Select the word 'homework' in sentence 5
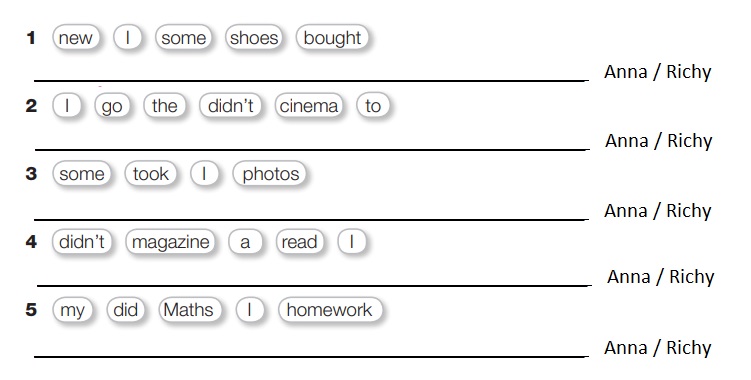This screenshot has width=751, height=380. tap(330, 310)
